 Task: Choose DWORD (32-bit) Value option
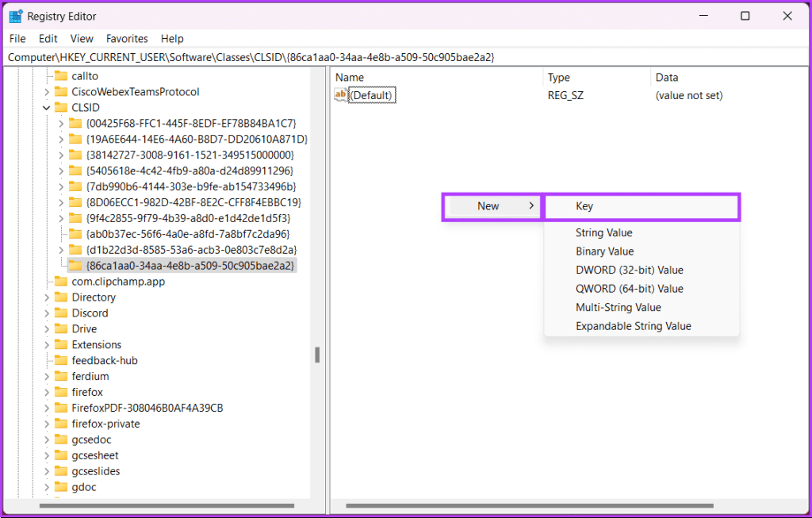point(642,270)
